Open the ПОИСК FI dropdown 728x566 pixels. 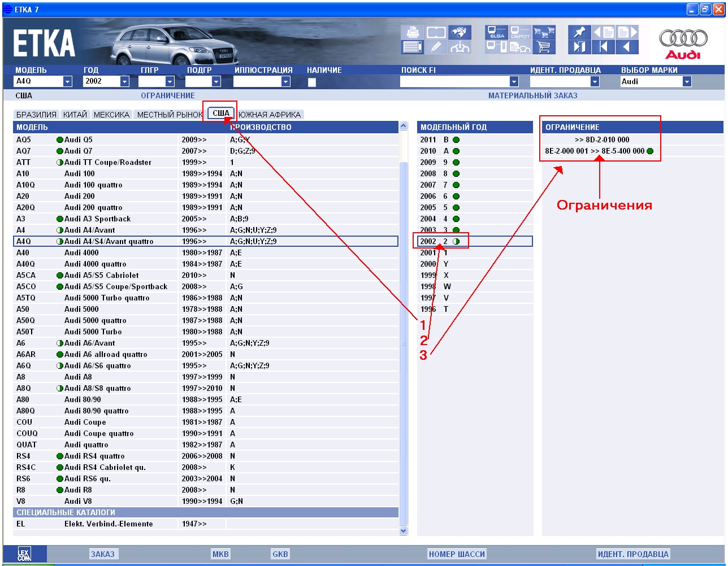pyautogui.click(x=514, y=81)
